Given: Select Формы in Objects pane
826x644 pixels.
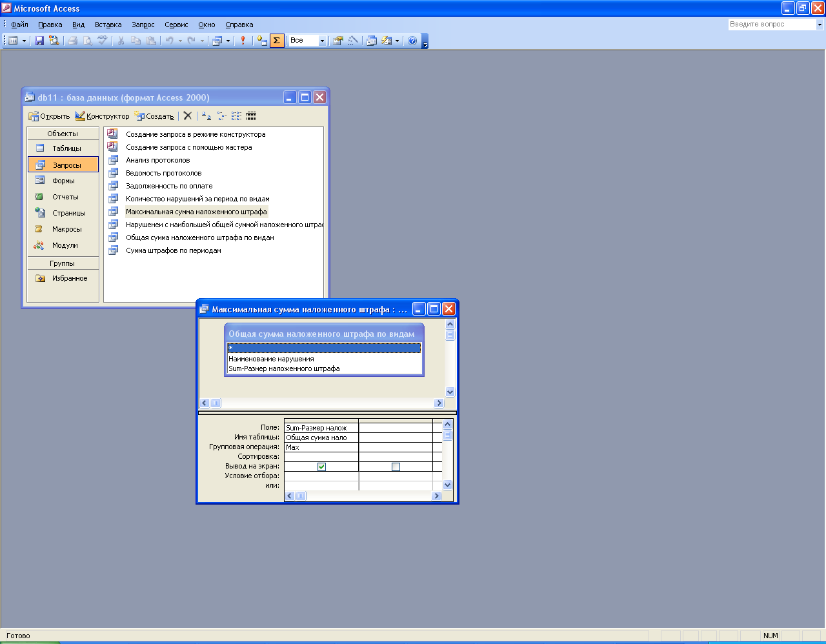Looking at the screenshot, I should 63,181.
